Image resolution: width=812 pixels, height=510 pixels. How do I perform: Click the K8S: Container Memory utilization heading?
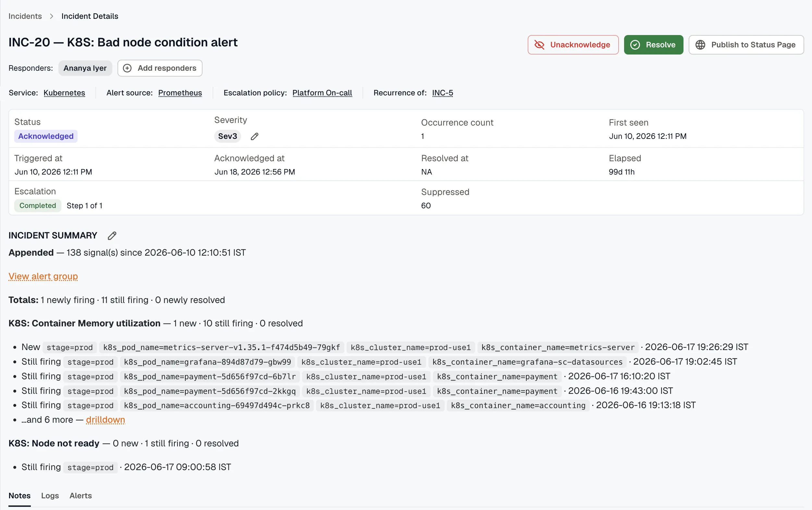[84, 323]
